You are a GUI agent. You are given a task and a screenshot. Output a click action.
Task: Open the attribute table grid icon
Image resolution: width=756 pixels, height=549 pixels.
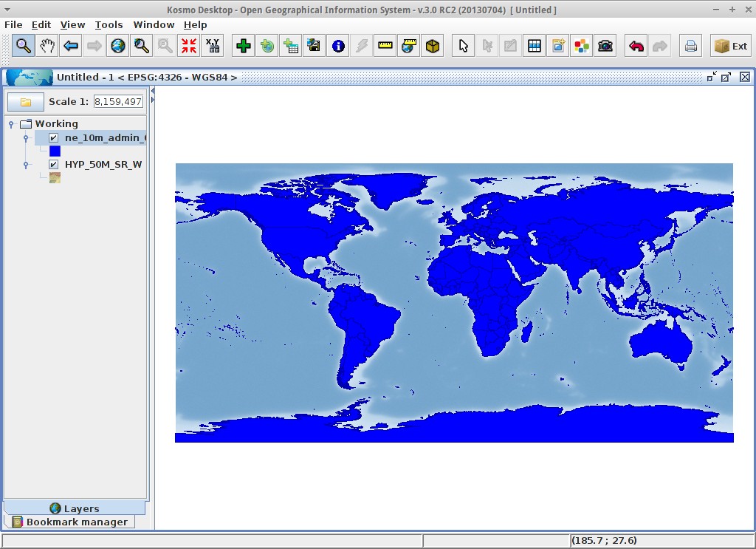click(x=535, y=46)
